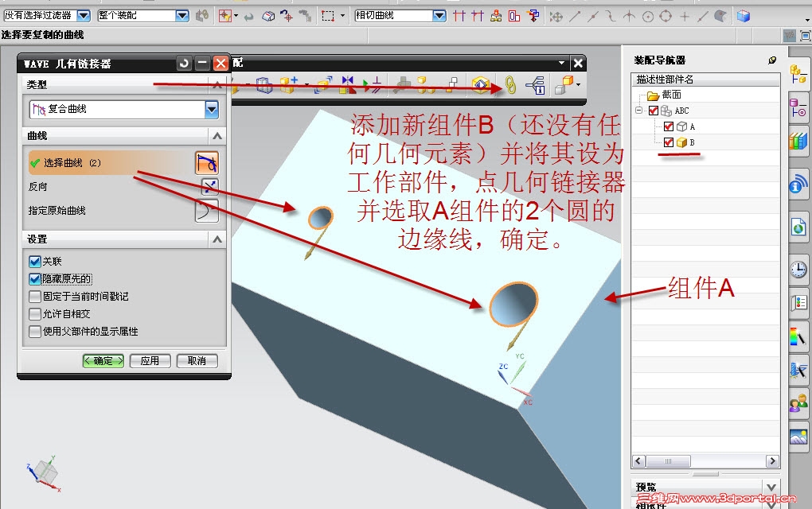812x509 pixels.
Task: Open the Assembly Navigator tab on right sidebar
Action: point(798,75)
